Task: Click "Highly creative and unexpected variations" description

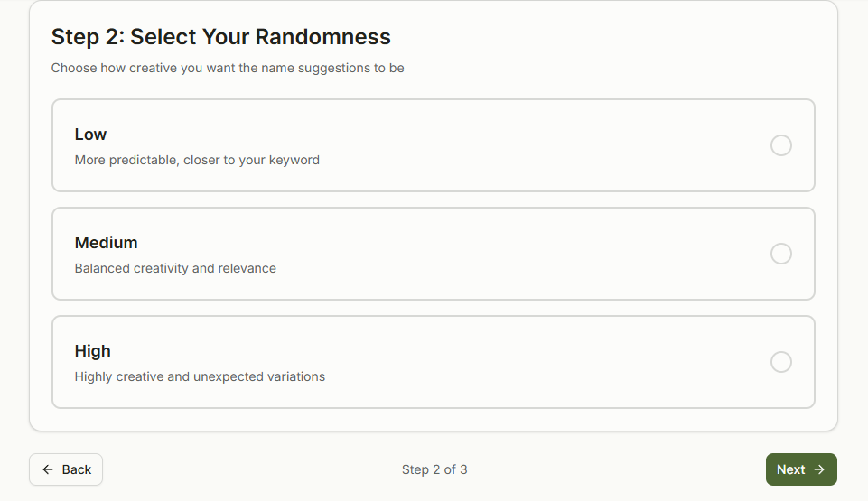Action: pos(200,376)
